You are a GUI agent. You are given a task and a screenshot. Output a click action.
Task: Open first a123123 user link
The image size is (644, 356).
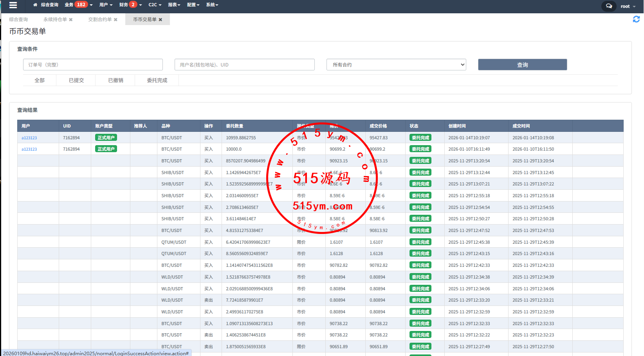[29, 138]
